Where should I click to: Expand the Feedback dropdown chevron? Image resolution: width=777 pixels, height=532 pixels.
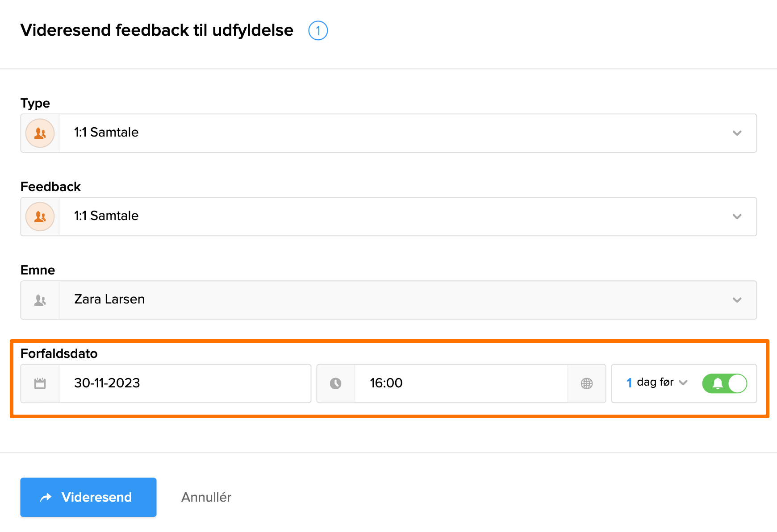[737, 216]
